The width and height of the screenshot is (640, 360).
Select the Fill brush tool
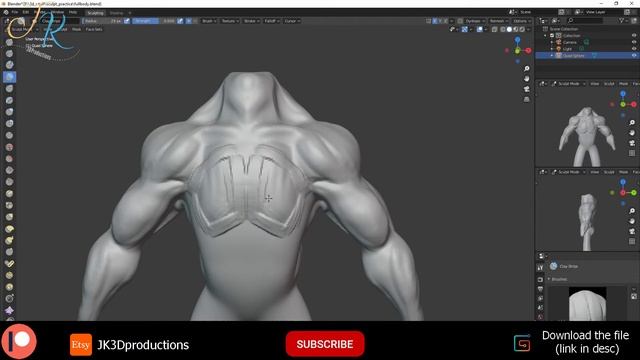pos(9,170)
